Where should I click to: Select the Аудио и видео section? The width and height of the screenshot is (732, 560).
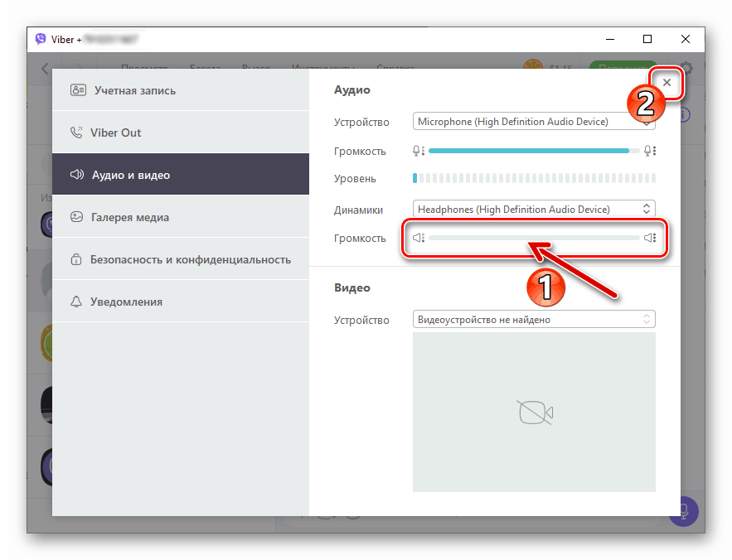click(181, 174)
